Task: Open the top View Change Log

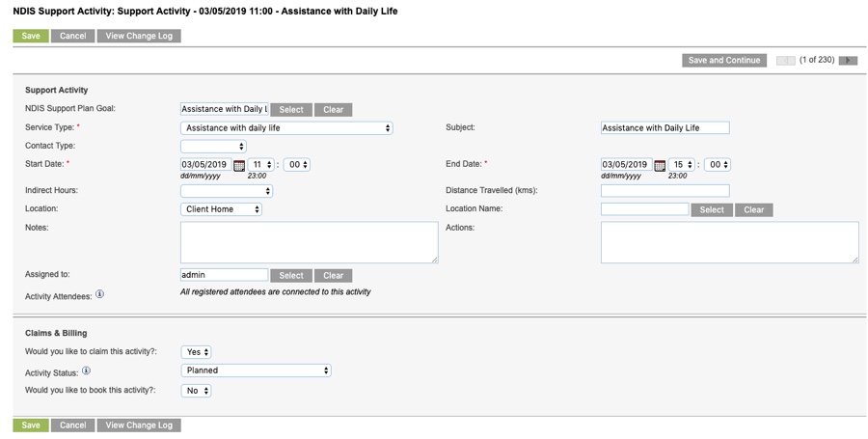Action: pyautogui.click(x=139, y=36)
